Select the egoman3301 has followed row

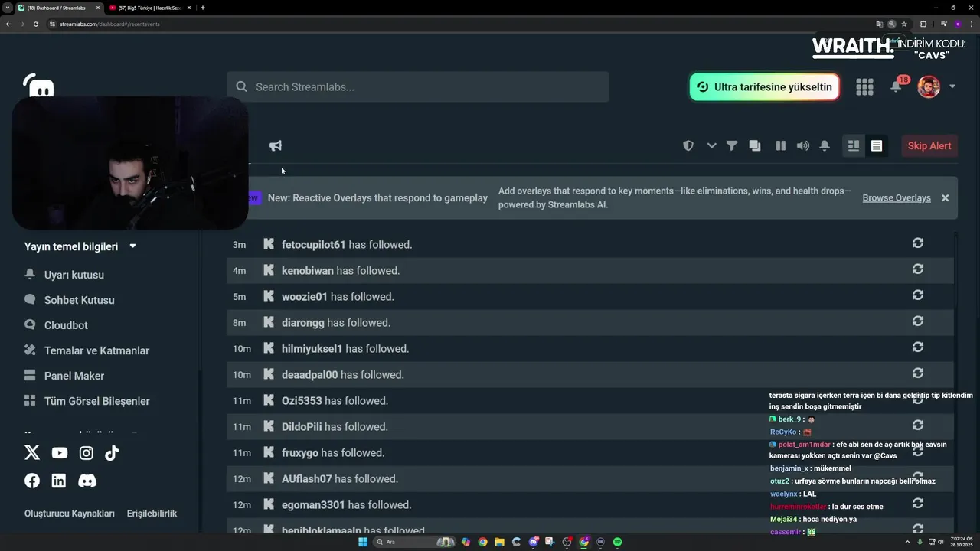coord(590,504)
